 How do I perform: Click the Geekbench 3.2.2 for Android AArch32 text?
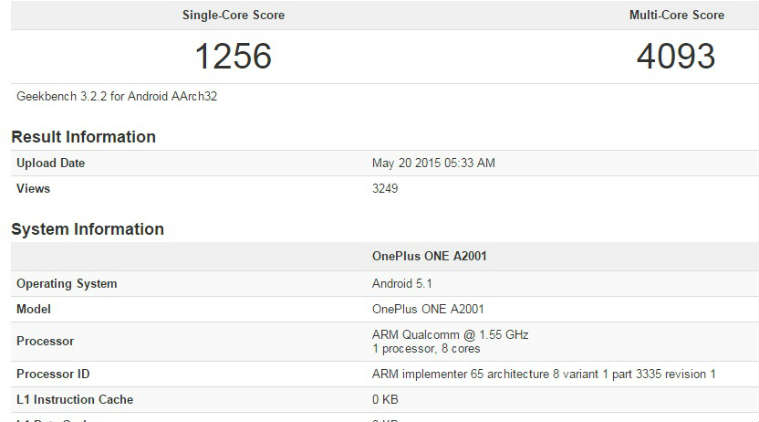pyautogui.click(x=117, y=96)
